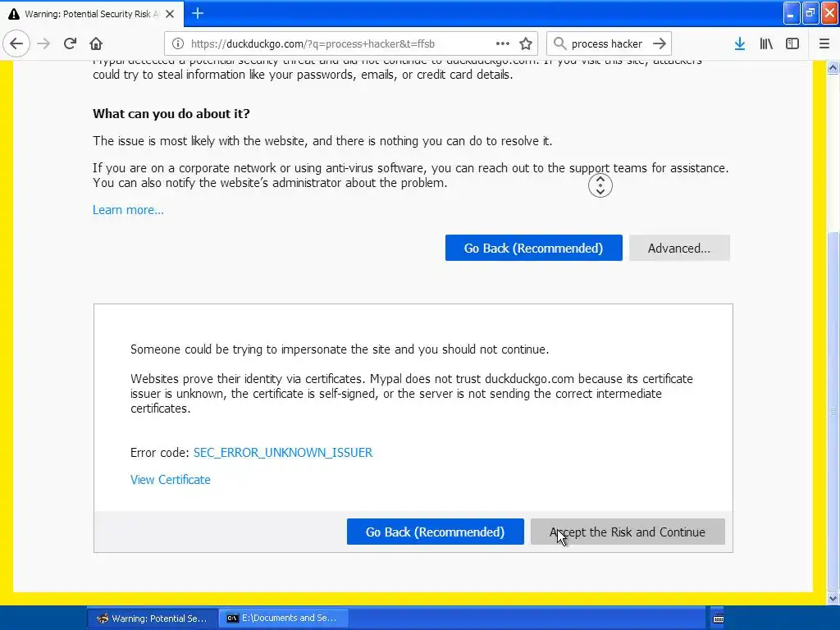Show the sidebar icon

tap(792, 44)
